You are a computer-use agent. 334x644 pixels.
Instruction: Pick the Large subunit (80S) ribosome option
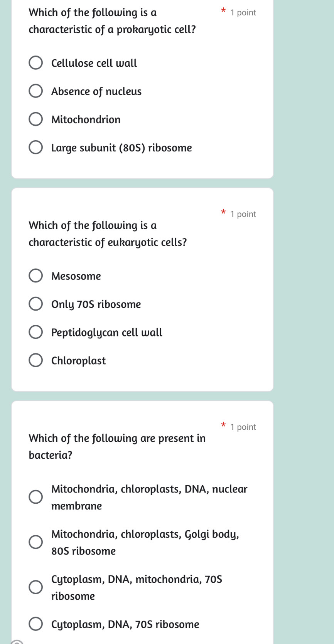[x=35, y=147]
